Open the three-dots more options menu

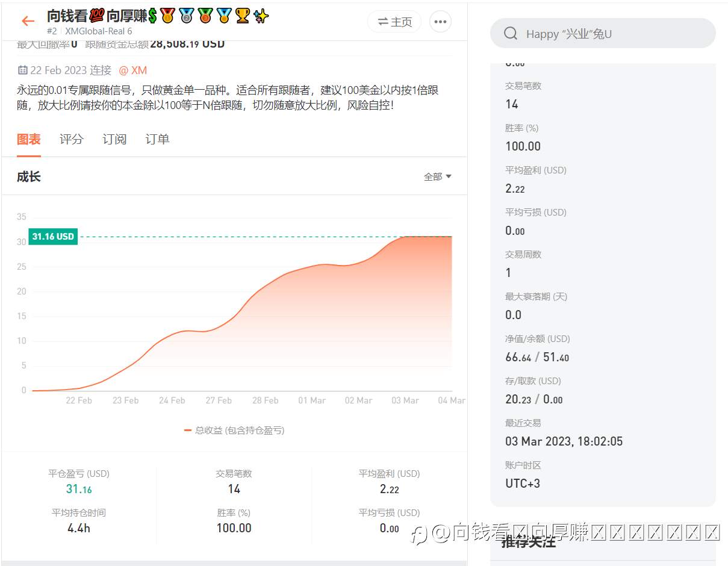click(x=440, y=22)
